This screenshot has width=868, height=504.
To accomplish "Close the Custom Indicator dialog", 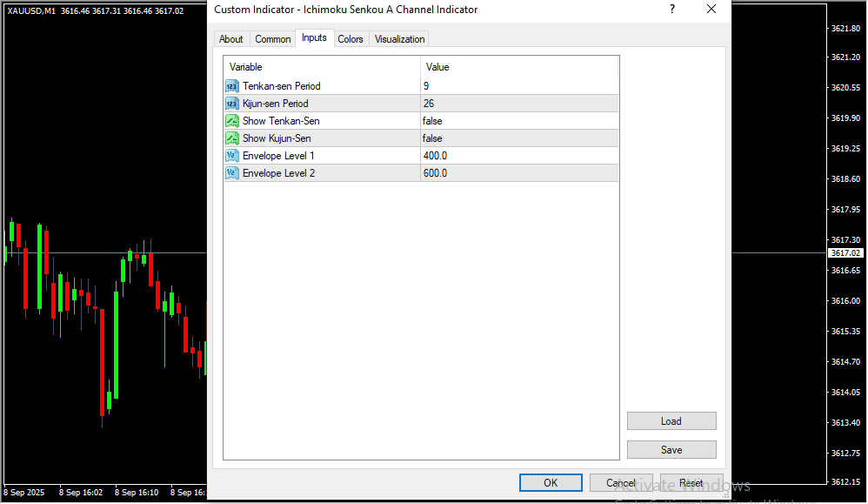I will [711, 10].
